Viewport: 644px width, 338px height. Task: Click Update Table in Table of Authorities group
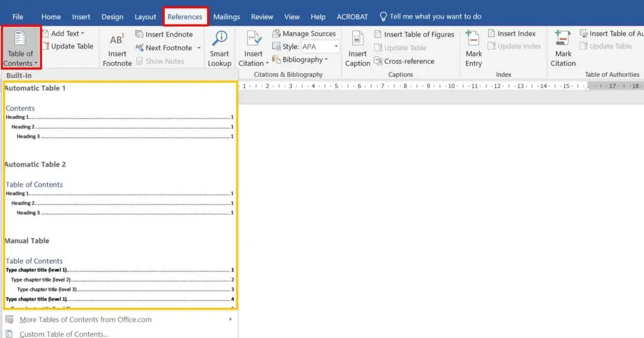point(606,46)
